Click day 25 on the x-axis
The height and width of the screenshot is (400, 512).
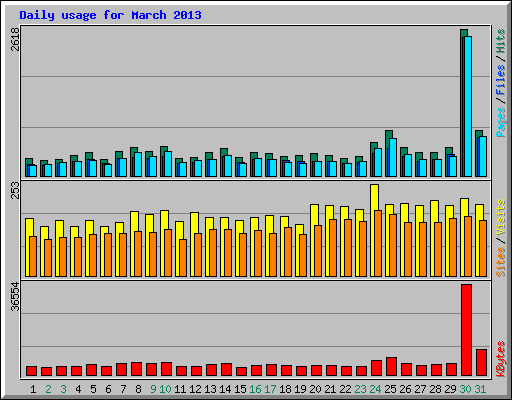(390, 389)
